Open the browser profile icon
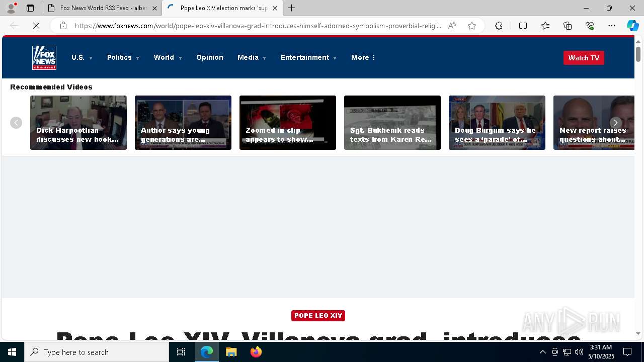This screenshot has height=362, width=644. click(x=11, y=8)
